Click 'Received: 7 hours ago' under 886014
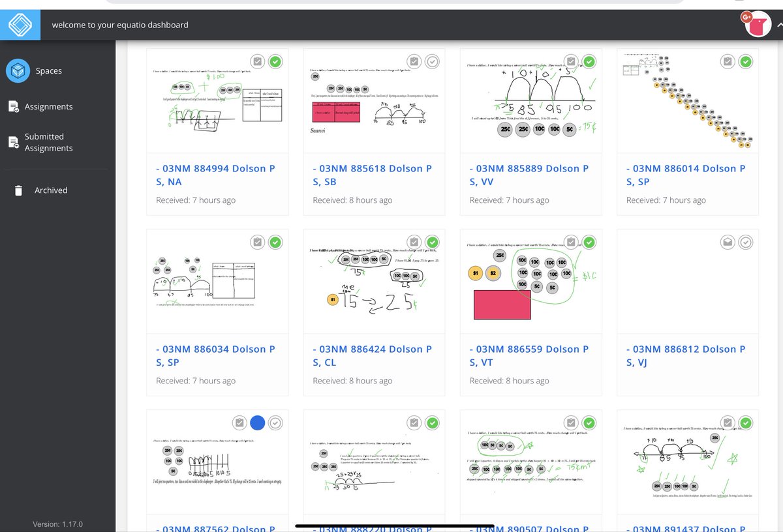783x532 pixels. pos(666,200)
